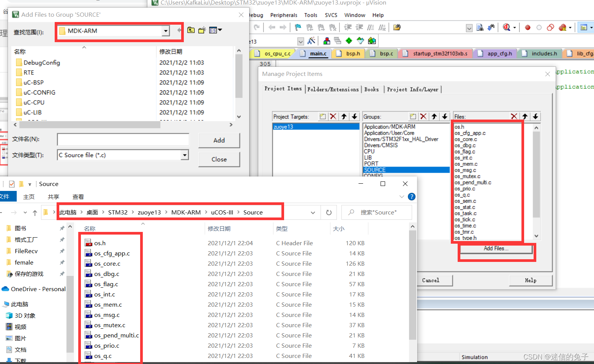This screenshot has height=364, width=594.
Task: Open Manage Run-Time Environment green diamond icon
Action: point(349,41)
